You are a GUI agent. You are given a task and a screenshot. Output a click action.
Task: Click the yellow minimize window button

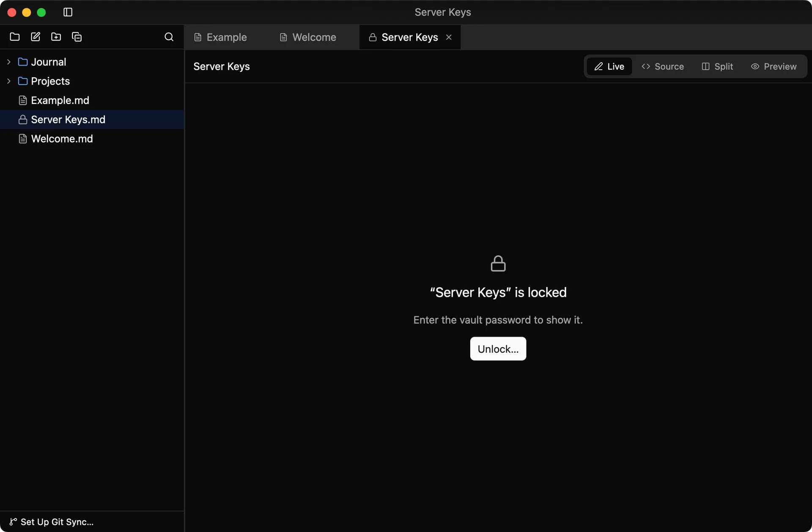click(x=27, y=12)
